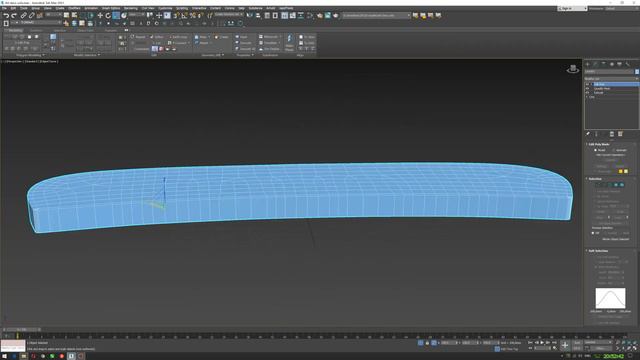Open the Modifiers menu
Screen dimensions: 640x360
pos(74,8)
